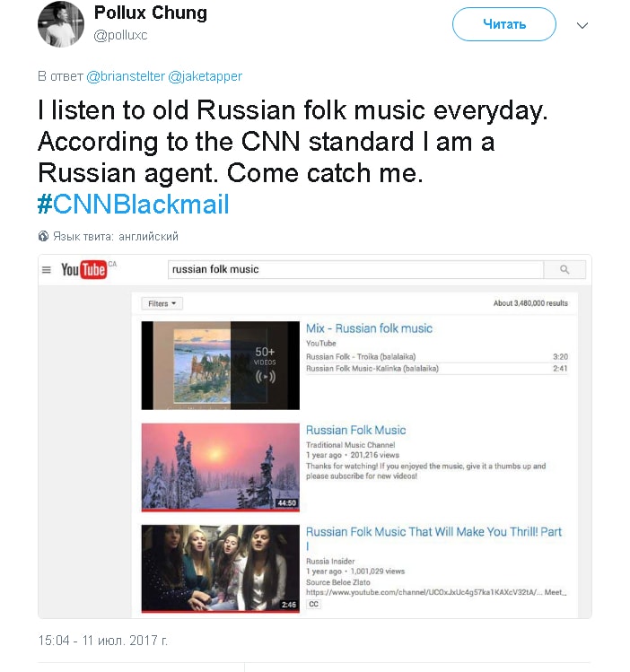The height and width of the screenshot is (672, 630).
Task: Expand the tweet options chevron
Action: tap(582, 25)
